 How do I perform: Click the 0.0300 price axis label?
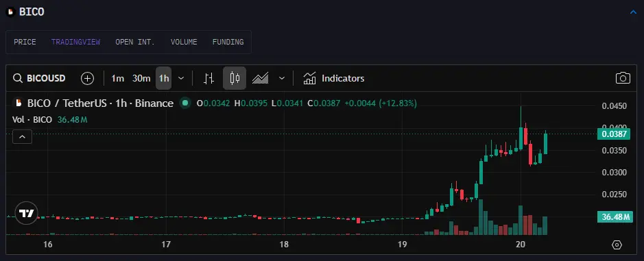point(615,173)
